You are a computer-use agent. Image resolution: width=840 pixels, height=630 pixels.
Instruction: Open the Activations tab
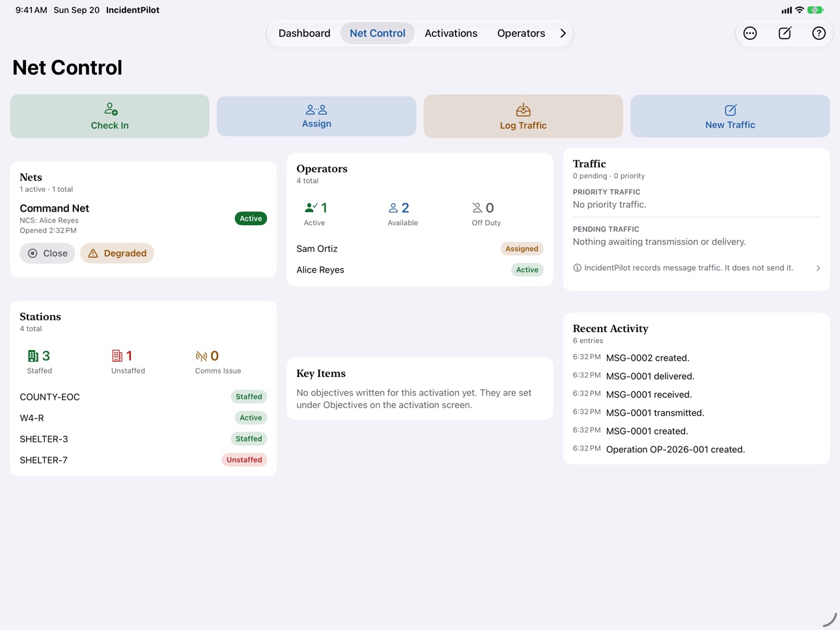[x=451, y=33]
